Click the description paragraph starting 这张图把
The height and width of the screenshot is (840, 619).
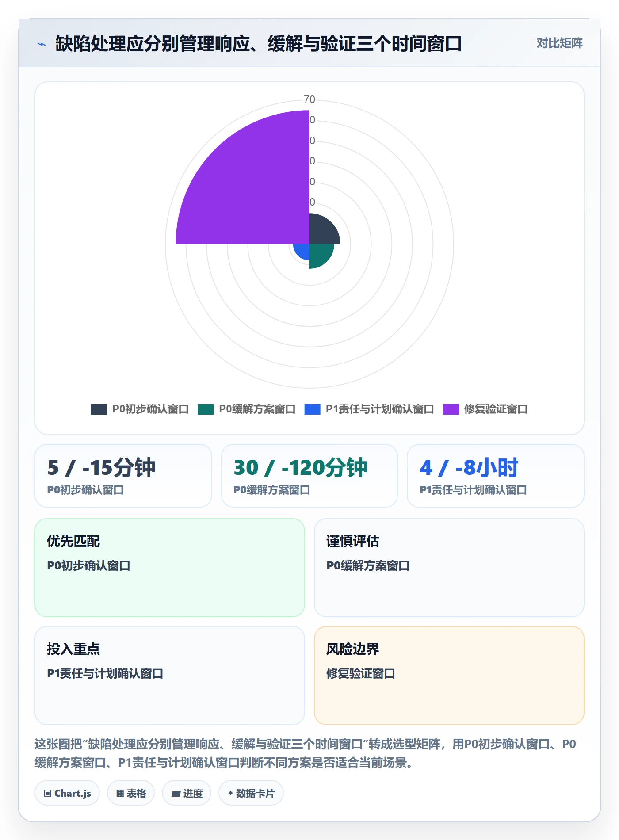[305, 753]
